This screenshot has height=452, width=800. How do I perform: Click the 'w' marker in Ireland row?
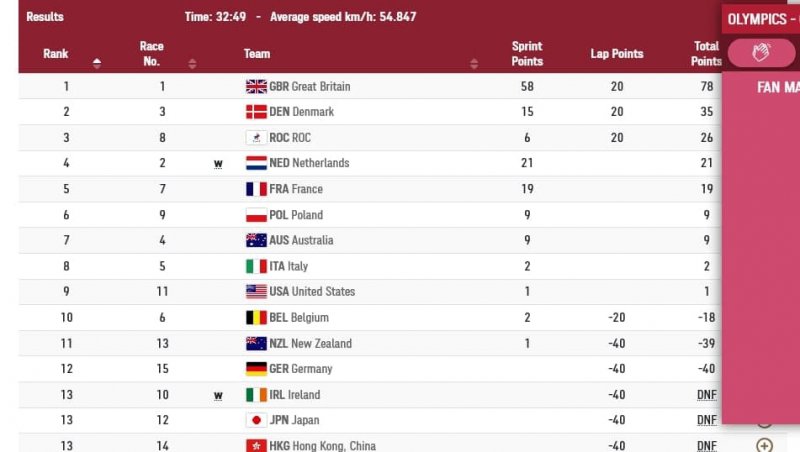coord(218,395)
